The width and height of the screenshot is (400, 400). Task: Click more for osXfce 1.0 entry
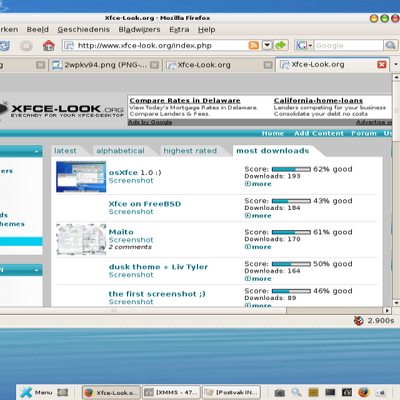point(258,184)
